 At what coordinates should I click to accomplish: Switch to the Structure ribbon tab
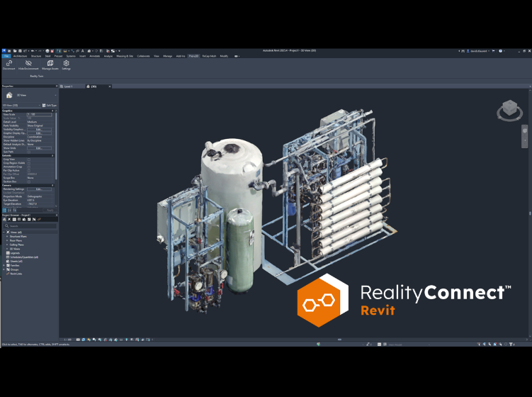click(x=36, y=56)
